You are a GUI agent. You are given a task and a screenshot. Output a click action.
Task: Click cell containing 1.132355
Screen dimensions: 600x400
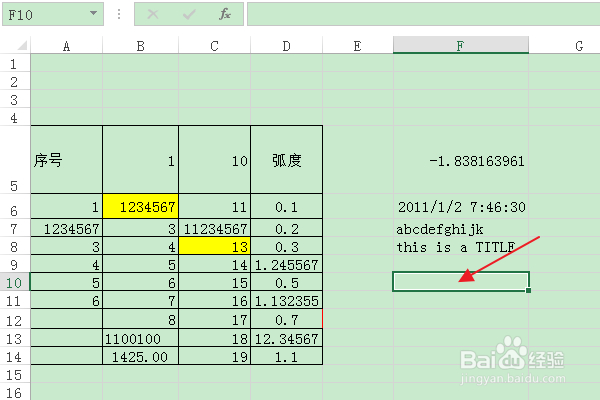(287, 300)
